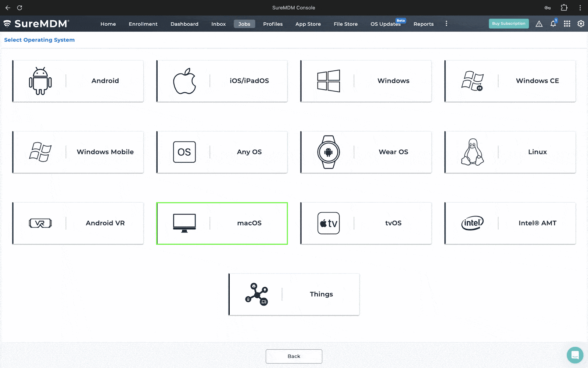Screen dimensions: 588x368
Task: Choose the tvOS label text
Action: click(393, 223)
